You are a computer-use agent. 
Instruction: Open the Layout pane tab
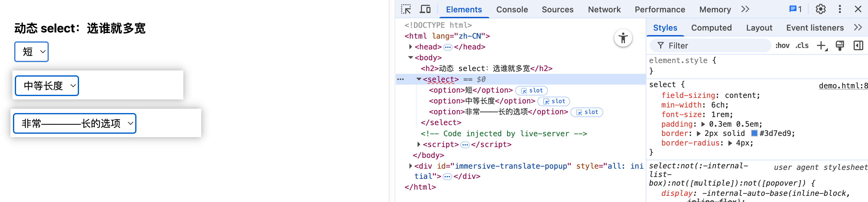pos(759,28)
